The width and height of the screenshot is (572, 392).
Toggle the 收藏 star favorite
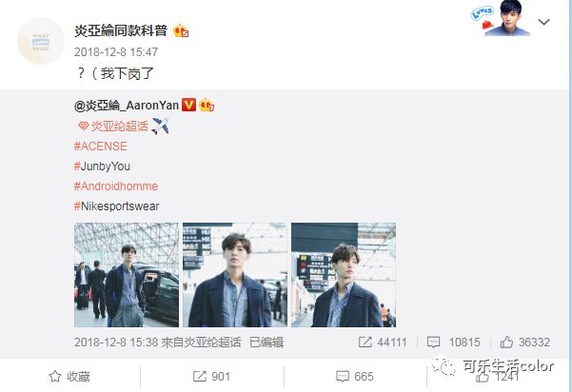tap(54, 377)
